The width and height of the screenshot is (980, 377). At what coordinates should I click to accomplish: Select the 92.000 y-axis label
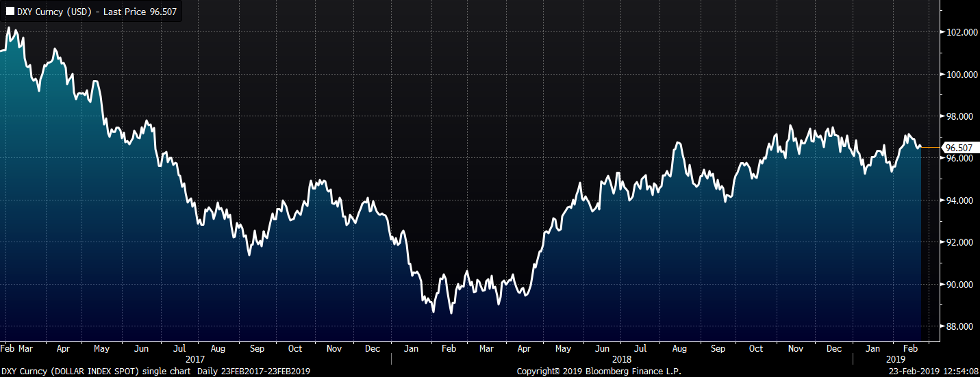coord(959,243)
